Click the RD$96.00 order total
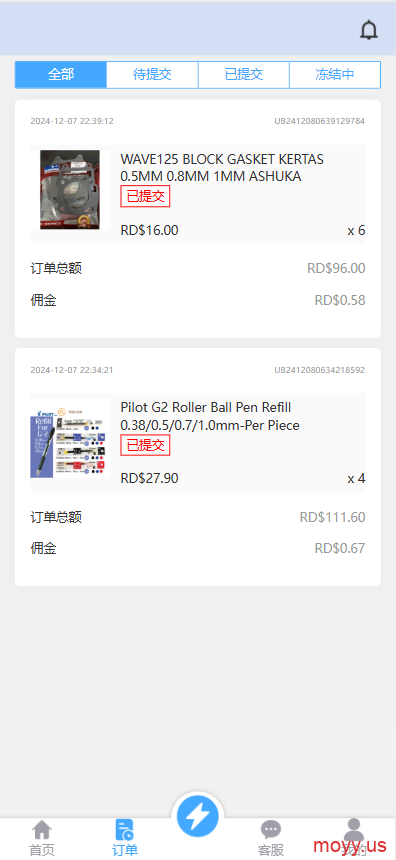 point(336,268)
